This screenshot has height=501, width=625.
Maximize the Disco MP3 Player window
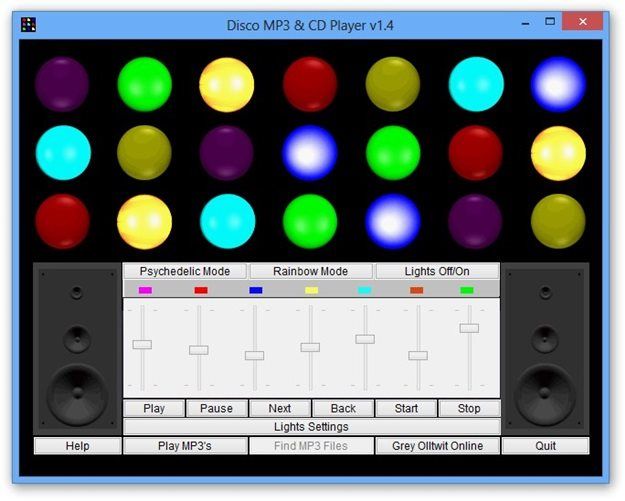550,22
